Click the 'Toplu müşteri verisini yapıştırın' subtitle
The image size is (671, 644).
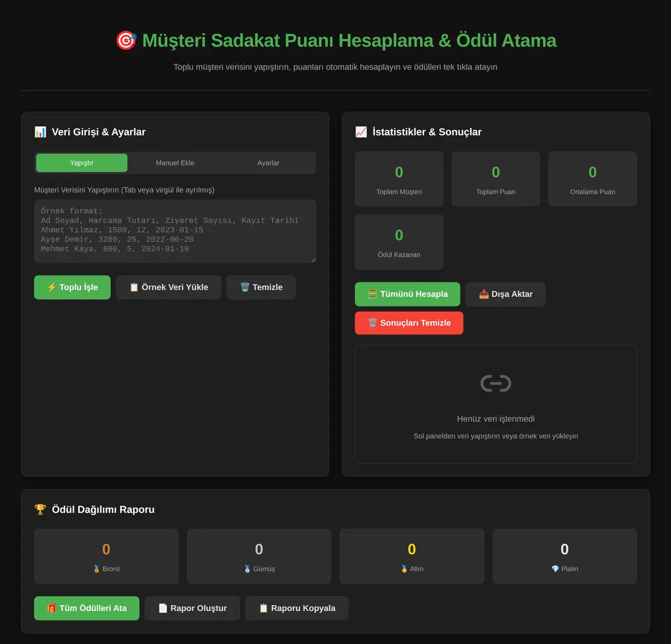pyautogui.click(x=335, y=67)
